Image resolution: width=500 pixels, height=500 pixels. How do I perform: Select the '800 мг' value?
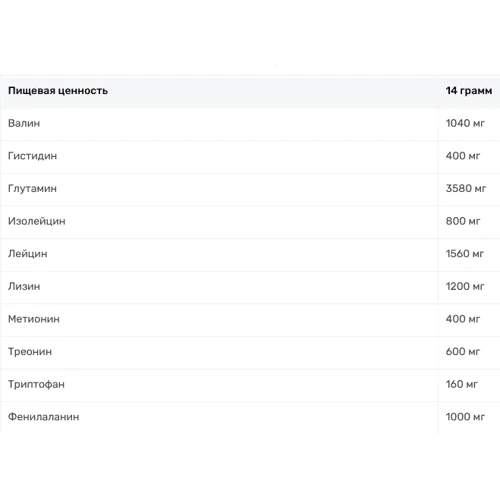pos(463,221)
